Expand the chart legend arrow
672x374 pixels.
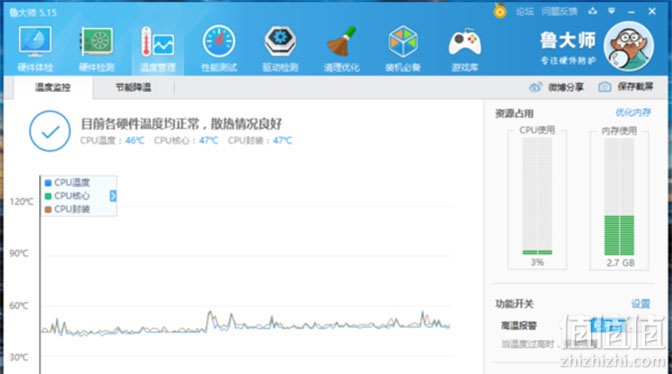[113, 196]
